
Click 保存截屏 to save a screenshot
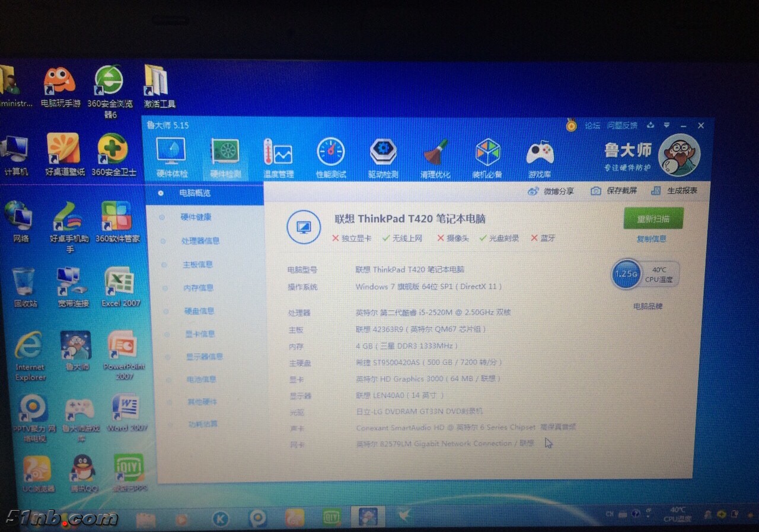[614, 191]
